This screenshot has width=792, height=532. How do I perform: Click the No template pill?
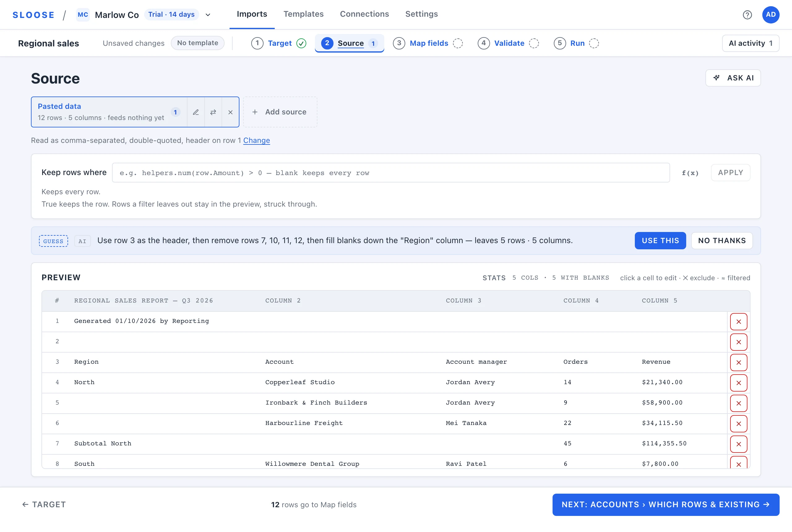coord(197,43)
